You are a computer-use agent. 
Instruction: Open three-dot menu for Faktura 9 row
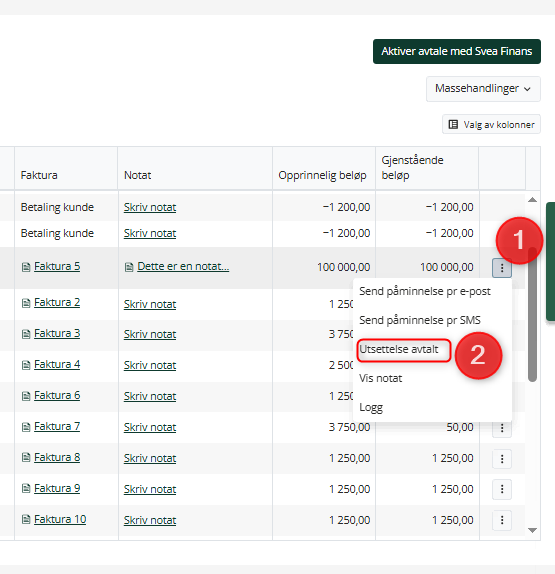[502, 489]
